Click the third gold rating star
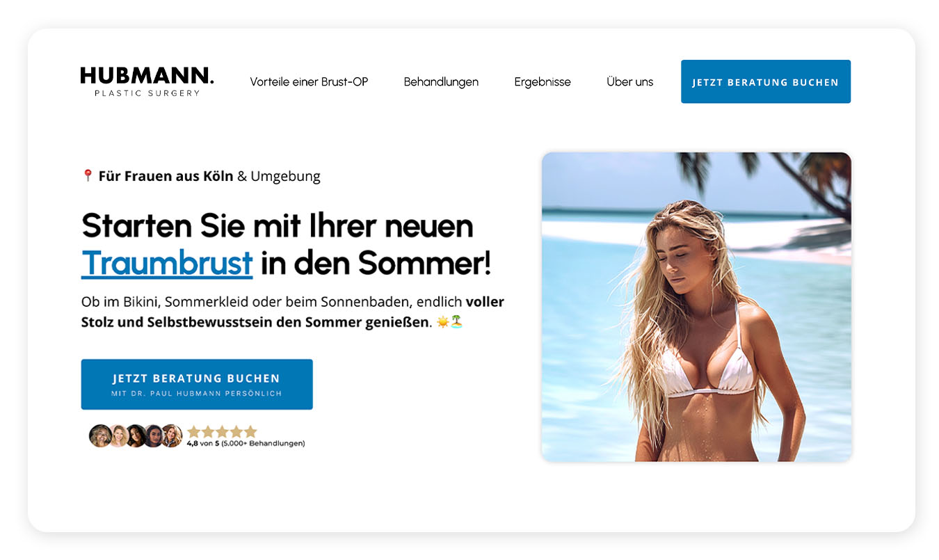This screenshot has width=939, height=560. pyautogui.click(x=222, y=431)
